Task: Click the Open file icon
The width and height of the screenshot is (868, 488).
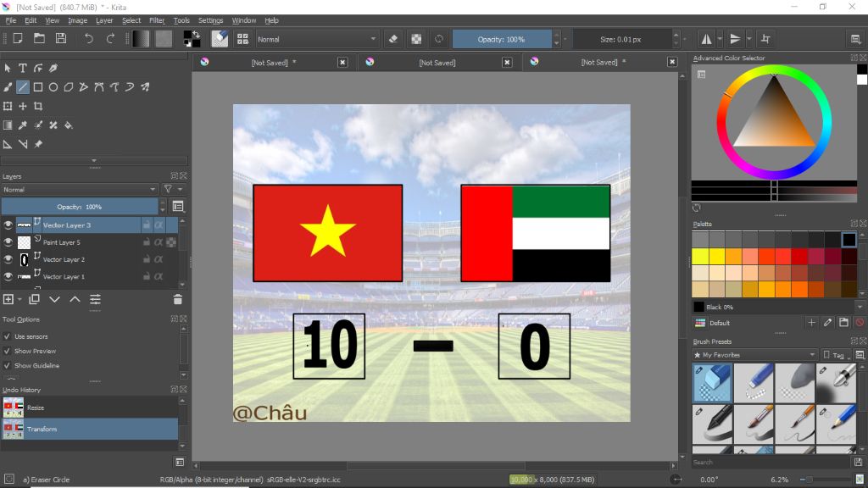Action: pos(39,39)
